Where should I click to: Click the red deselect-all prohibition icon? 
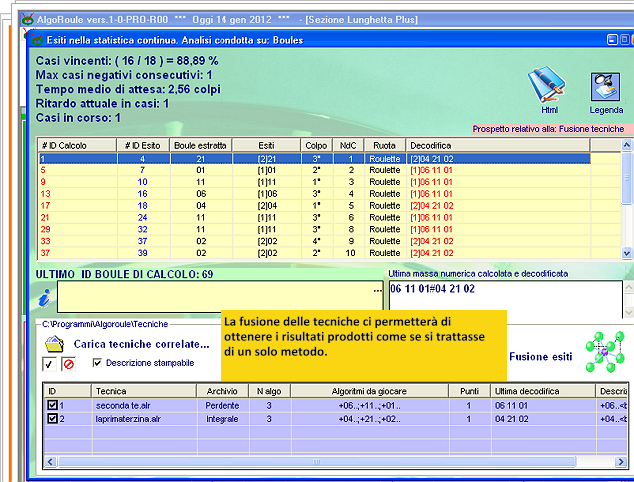click(69, 364)
